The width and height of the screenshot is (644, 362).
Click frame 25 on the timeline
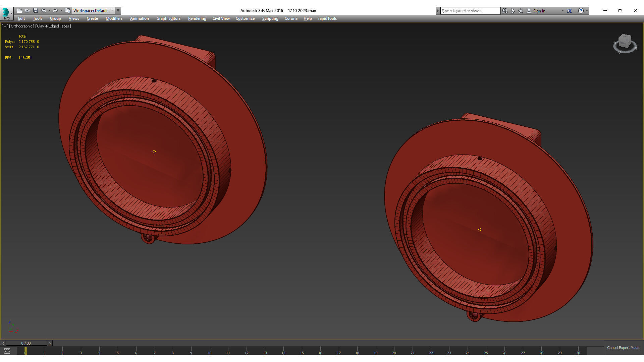click(486, 353)
